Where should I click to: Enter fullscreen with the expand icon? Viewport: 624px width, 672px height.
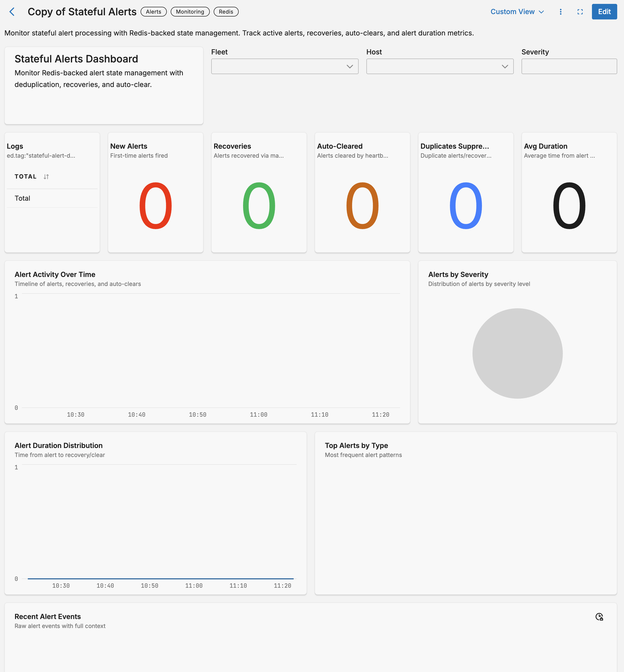[x=581, y=11]
